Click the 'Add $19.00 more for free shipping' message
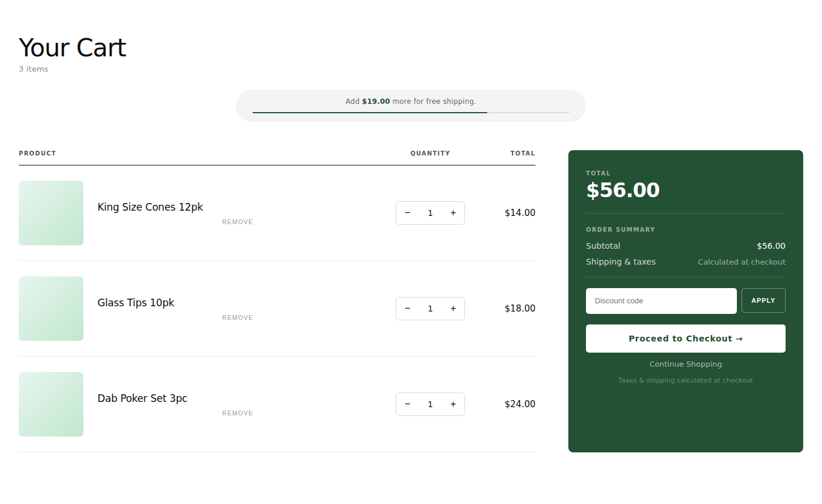Screen dimensions: 822x504 [x=411, y=102]
